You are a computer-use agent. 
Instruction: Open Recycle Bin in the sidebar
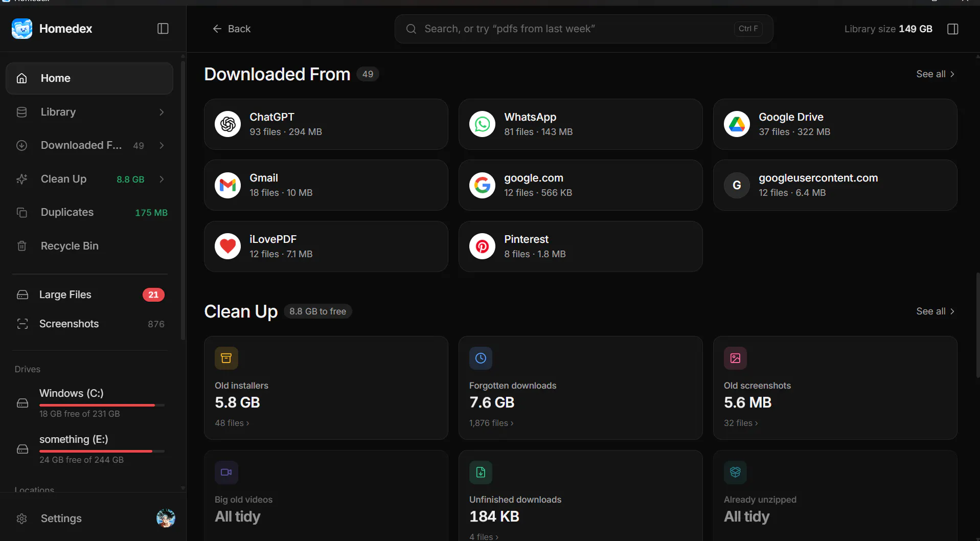(89, 246)
